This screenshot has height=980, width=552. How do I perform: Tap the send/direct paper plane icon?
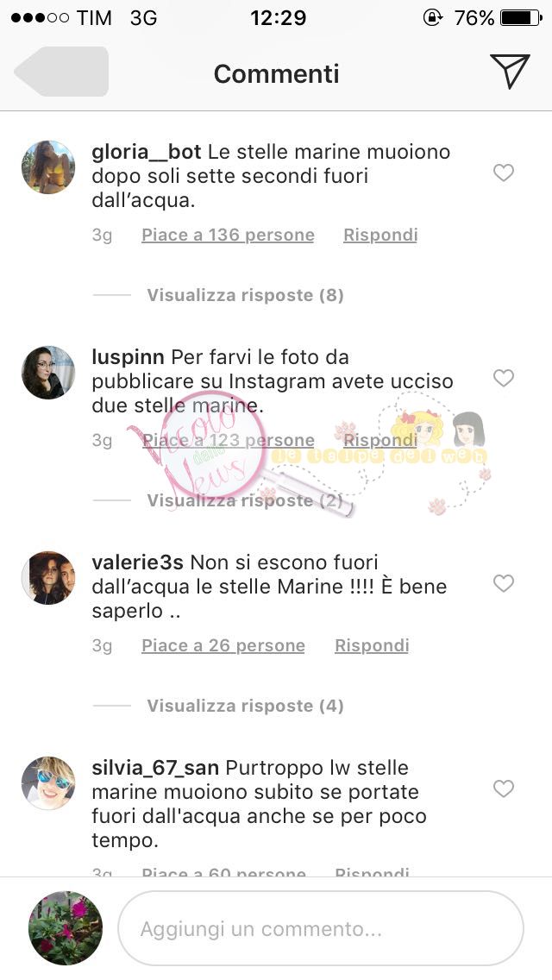(510, 71)
